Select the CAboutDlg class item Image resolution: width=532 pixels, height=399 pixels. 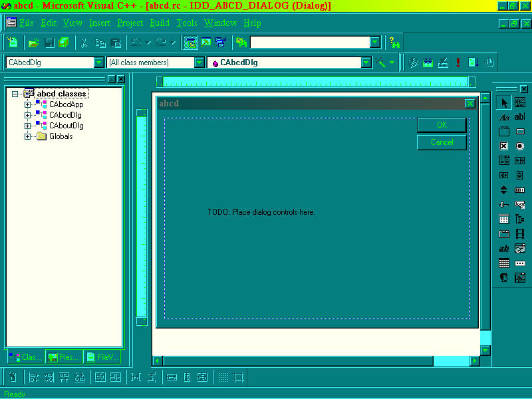tap(66, 126)
